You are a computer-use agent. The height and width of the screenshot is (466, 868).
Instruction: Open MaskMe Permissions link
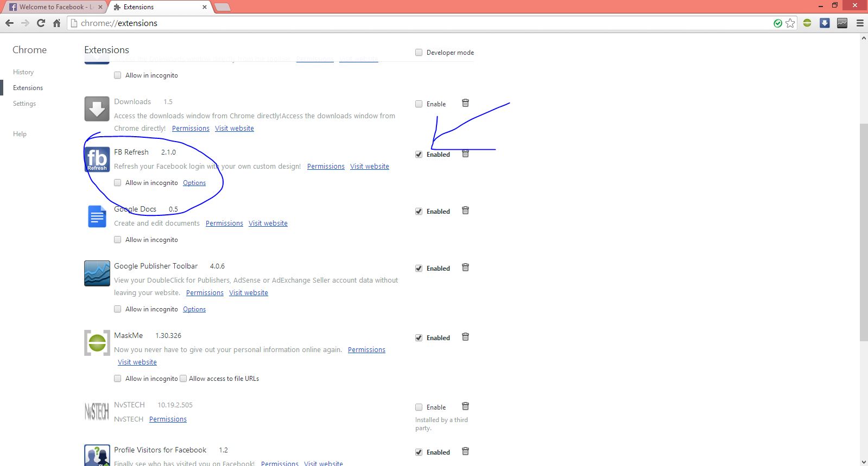366,350
